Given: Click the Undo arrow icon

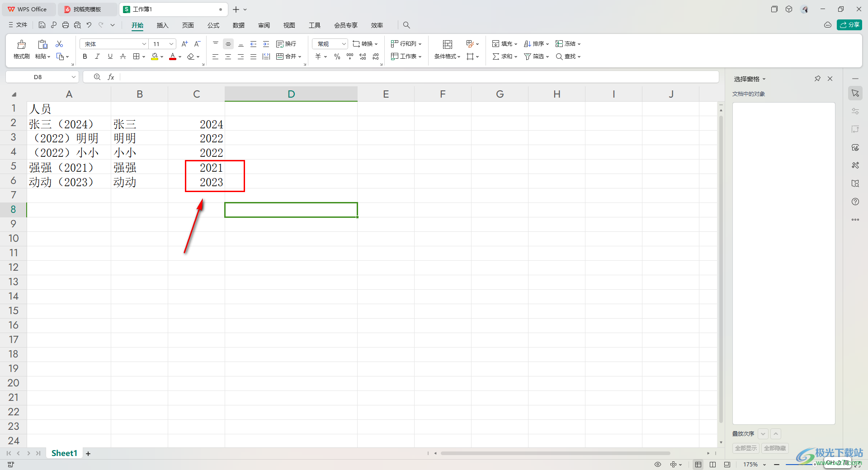Looking at the screenshot, I should (x=89, y=25).
